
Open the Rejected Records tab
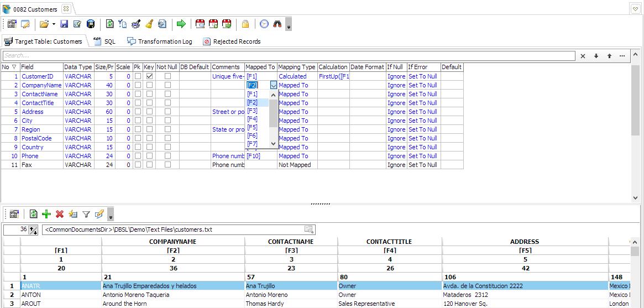(x=232, y=41)
